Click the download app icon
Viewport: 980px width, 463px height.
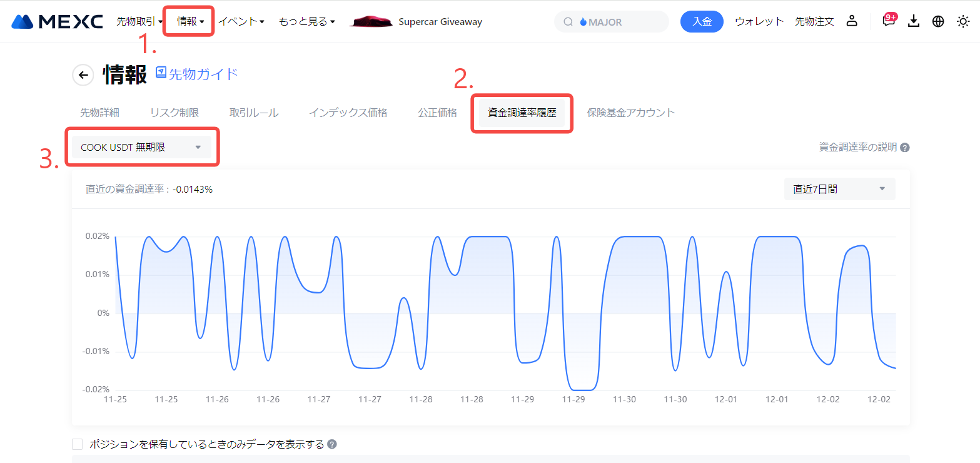914,21
